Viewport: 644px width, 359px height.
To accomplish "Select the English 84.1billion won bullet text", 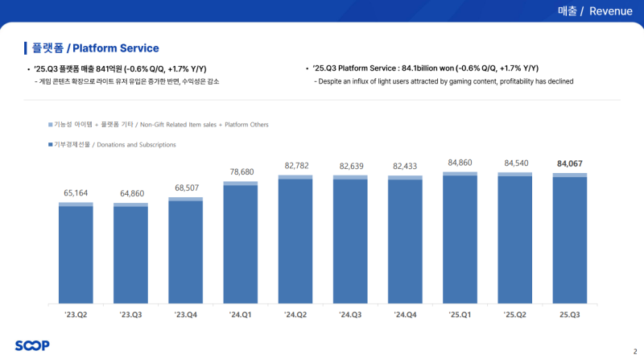I will (427, 68).
